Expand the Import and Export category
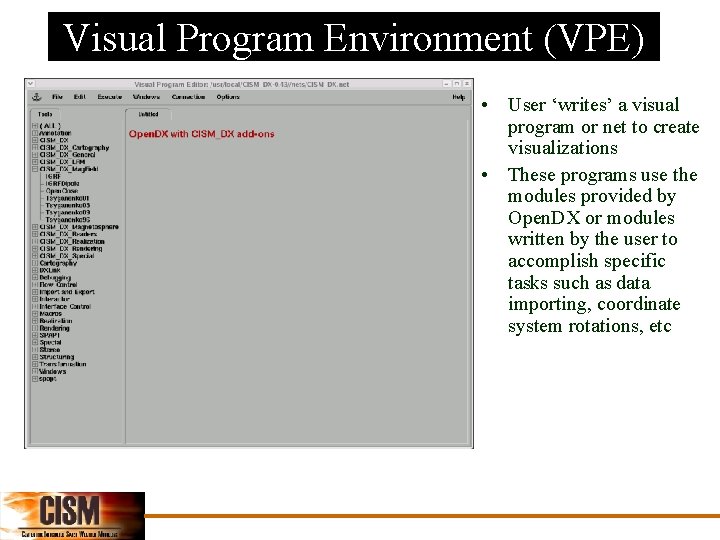The width and height of the screenshot is (720, 540). tap(35, 292)
